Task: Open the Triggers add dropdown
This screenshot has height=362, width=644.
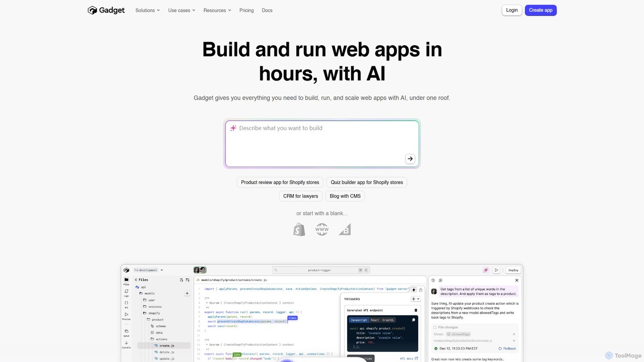Action: [416, 299]
